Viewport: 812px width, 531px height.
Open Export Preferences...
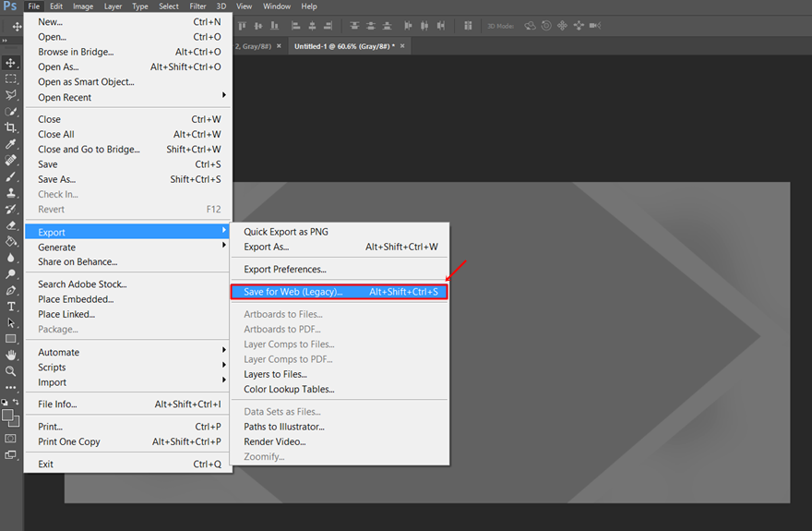tap(340, 270)
